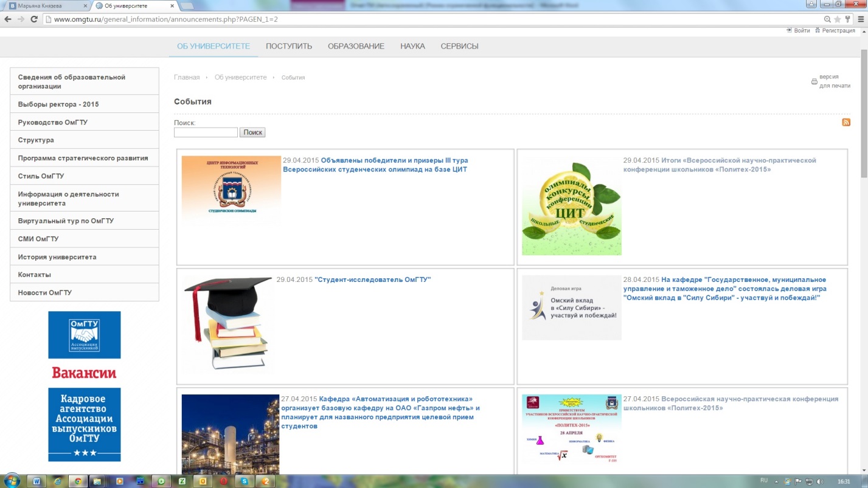
Task: Open Контакты sidebar item
Action: tap(85, 275)
